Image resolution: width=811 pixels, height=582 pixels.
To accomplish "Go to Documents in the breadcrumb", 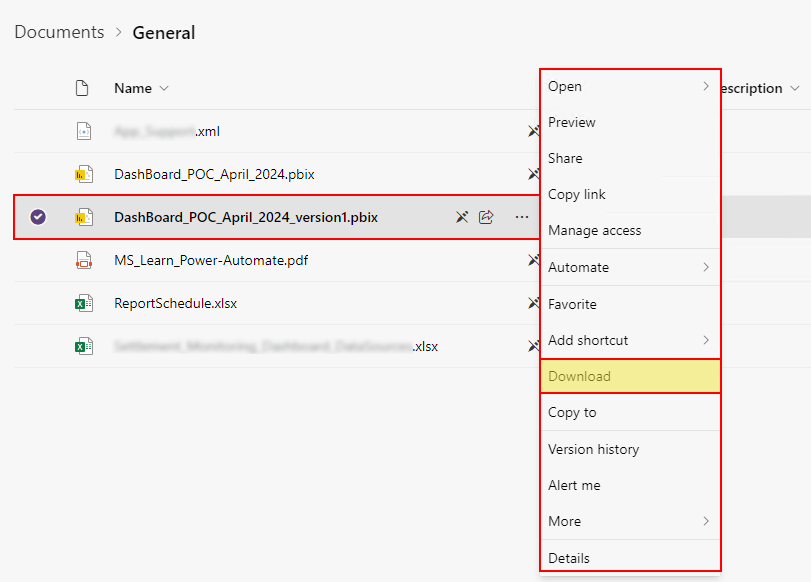I will tap(59, 32).
